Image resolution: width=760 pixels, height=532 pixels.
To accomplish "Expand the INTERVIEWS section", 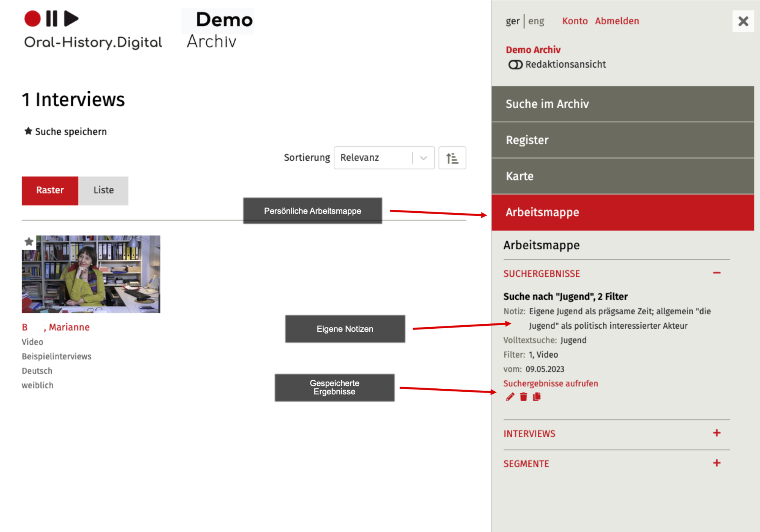I will (716, 433).
